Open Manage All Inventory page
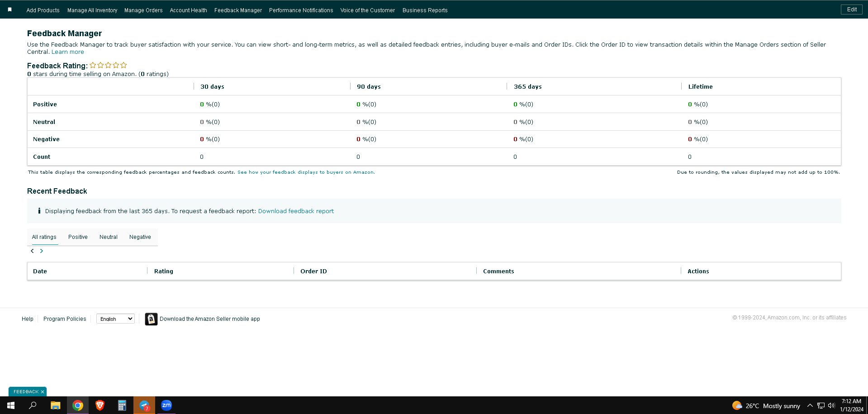This screenshot has height=414, width=868. click(92, 10)
